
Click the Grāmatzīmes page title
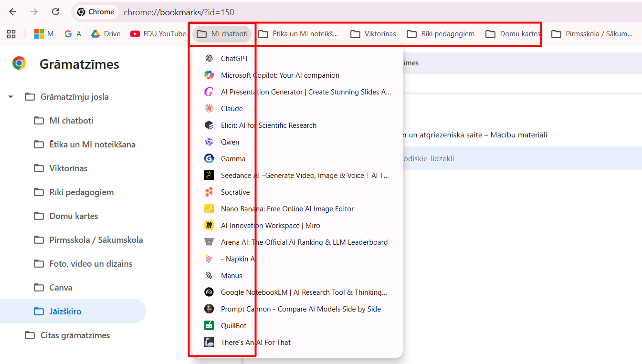[79, 64]
